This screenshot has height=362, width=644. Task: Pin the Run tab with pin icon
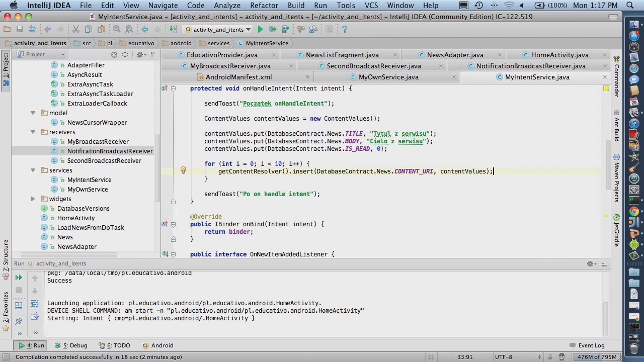tap(19, 320)
